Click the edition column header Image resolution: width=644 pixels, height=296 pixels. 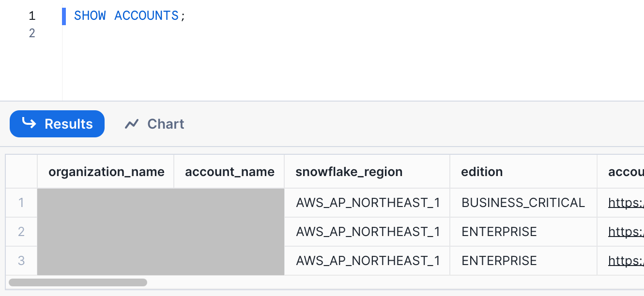coord(482,172)
